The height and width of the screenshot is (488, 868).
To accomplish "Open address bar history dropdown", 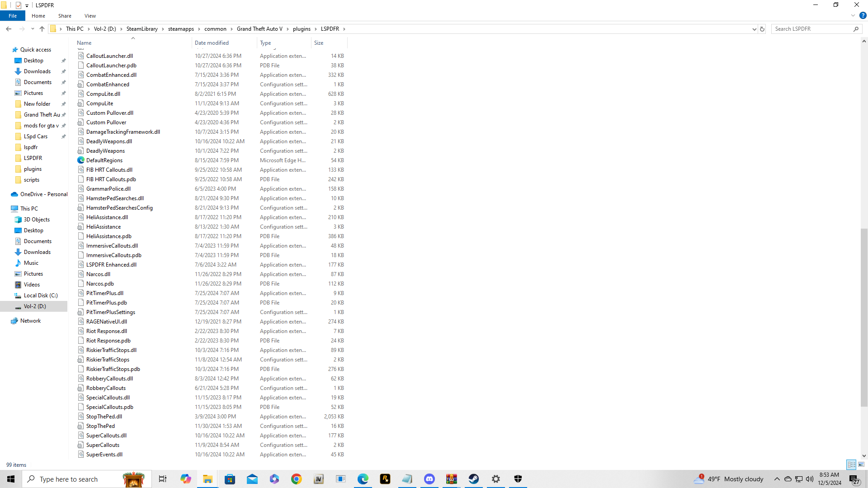I will [x=754, y=29].
